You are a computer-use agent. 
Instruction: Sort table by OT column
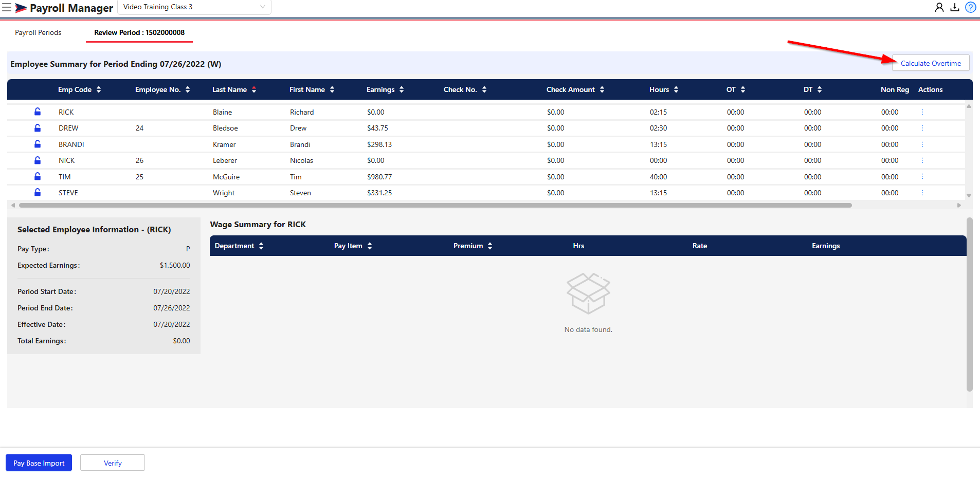[x=743, y=89]
